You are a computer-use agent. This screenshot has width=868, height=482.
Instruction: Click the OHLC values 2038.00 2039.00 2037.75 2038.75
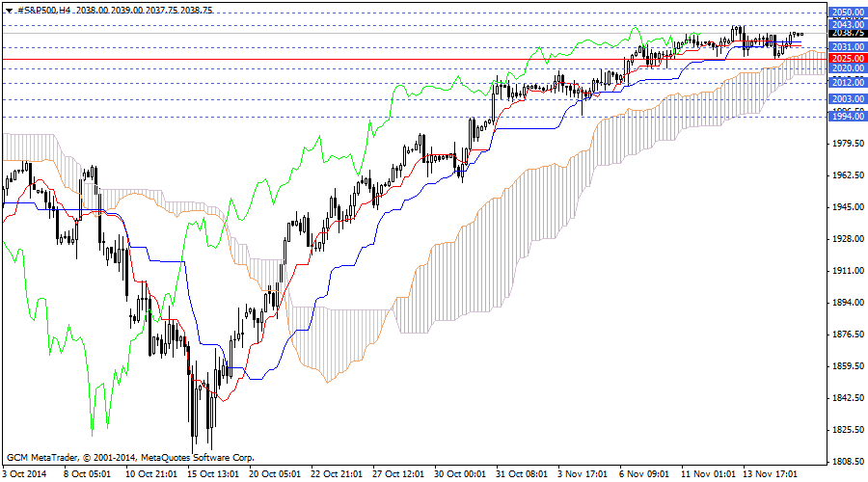click(x=144, y=10)
